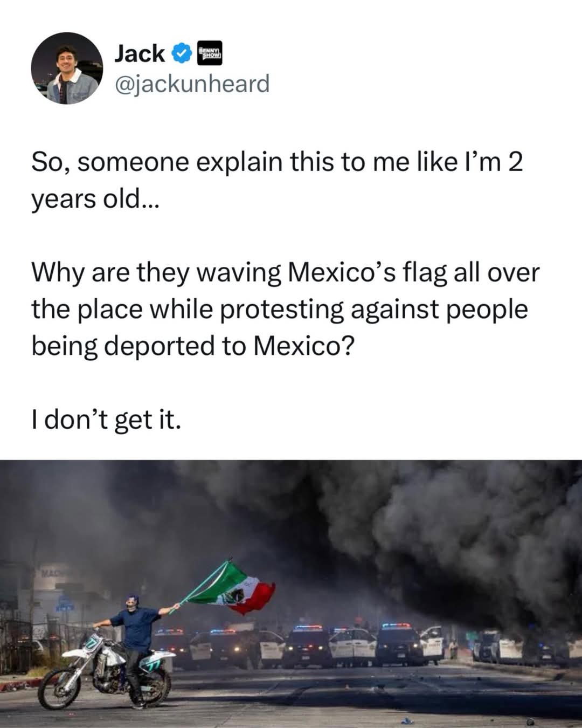Viewport: 582px width, 728px height.
Task: Select the 'Why are they waving' sentence
Action: point(285,309)
